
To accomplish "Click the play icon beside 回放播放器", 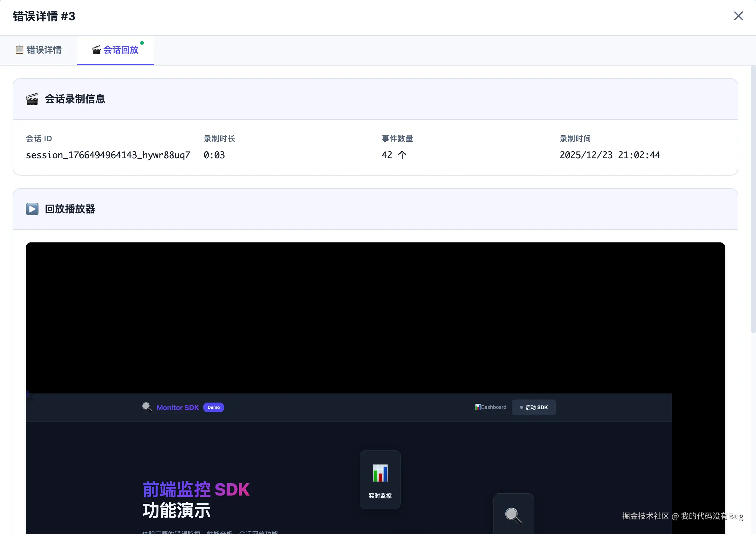I will (32, 209).
